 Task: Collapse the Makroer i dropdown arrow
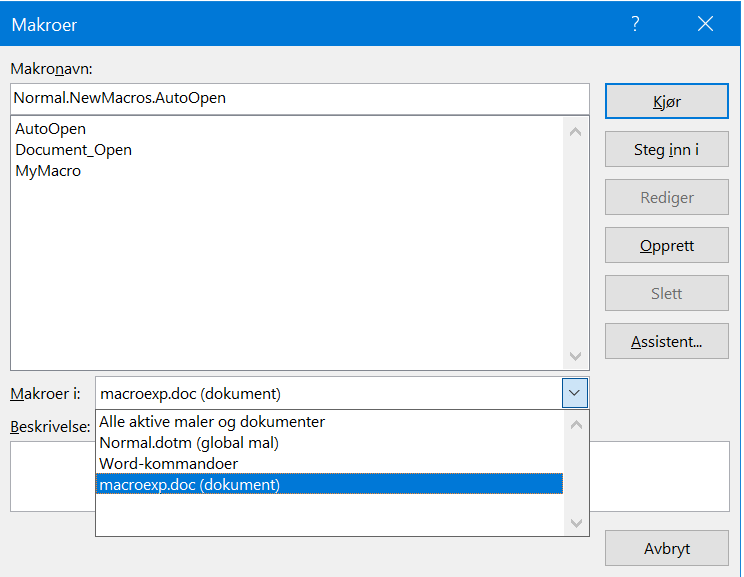(x=575, y=393)
